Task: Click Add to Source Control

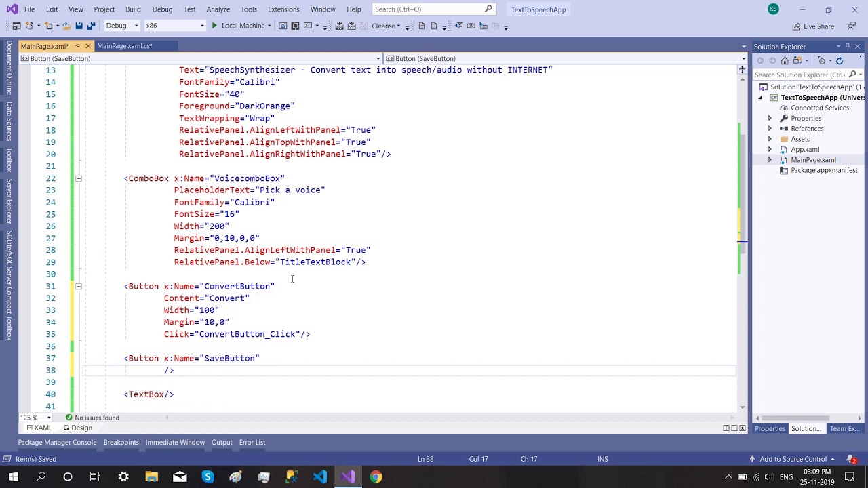Action: click(x=793, y=459)
